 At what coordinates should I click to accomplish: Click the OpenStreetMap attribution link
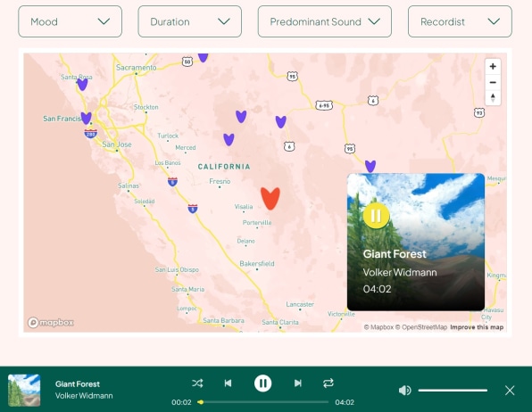coord(421,327)
